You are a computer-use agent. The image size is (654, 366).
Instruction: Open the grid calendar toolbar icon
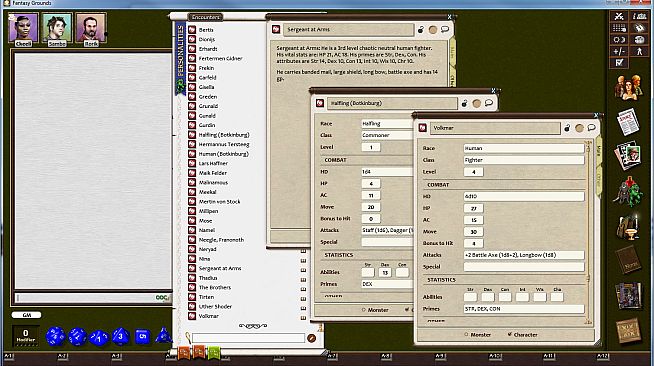click(x=619, y=28)
